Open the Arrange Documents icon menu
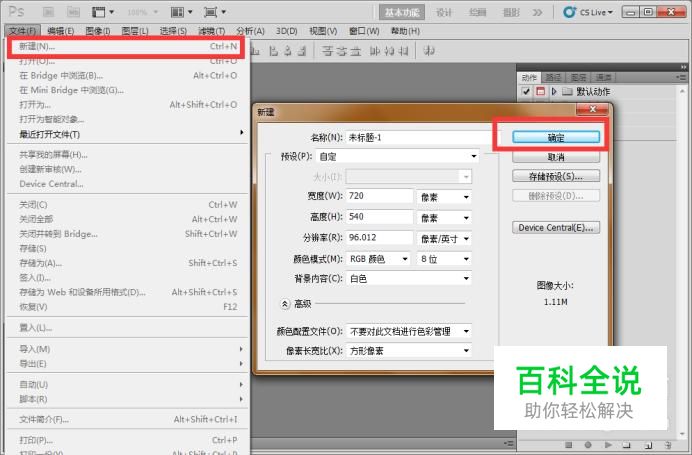The width and height of the screenshot is (692, 455). pyautogui.click(x=181, y=12)
